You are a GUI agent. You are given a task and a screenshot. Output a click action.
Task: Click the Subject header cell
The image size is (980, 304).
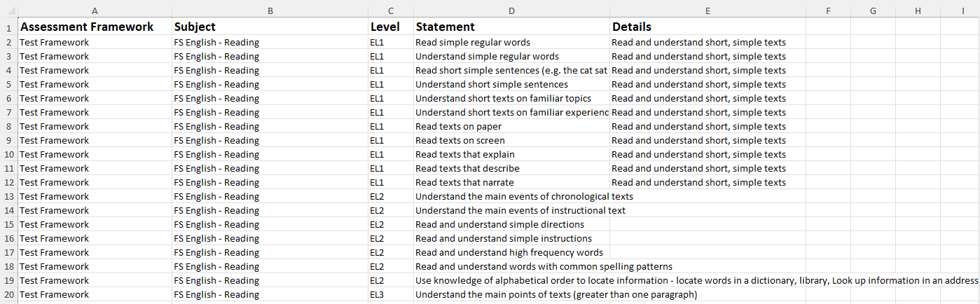tap(270, 27)
